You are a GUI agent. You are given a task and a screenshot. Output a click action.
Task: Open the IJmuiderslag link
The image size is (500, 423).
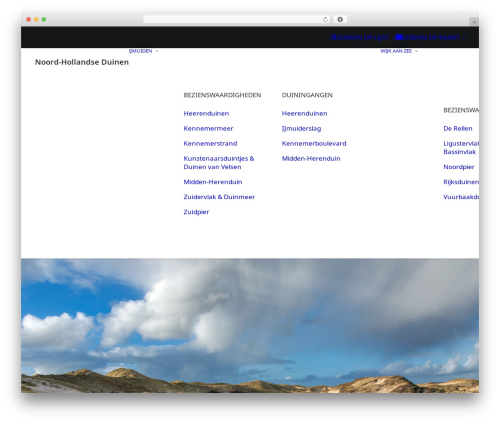point(301,128)
